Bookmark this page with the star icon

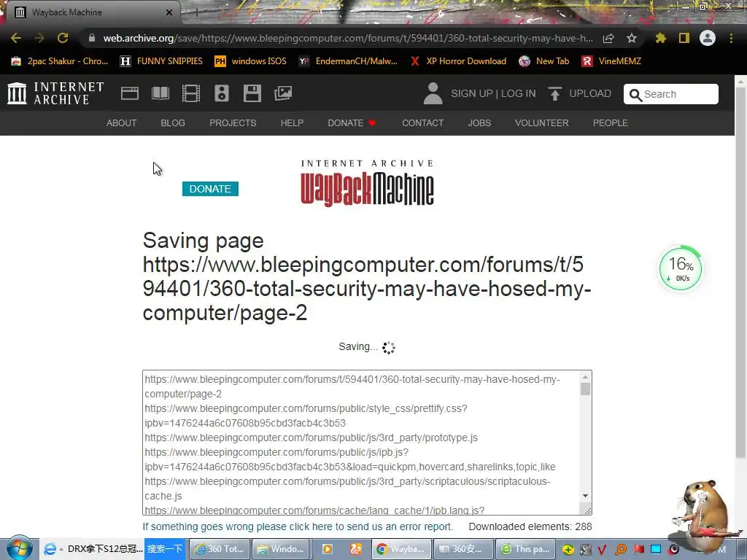pyautogui.click(x=632, y=38)
